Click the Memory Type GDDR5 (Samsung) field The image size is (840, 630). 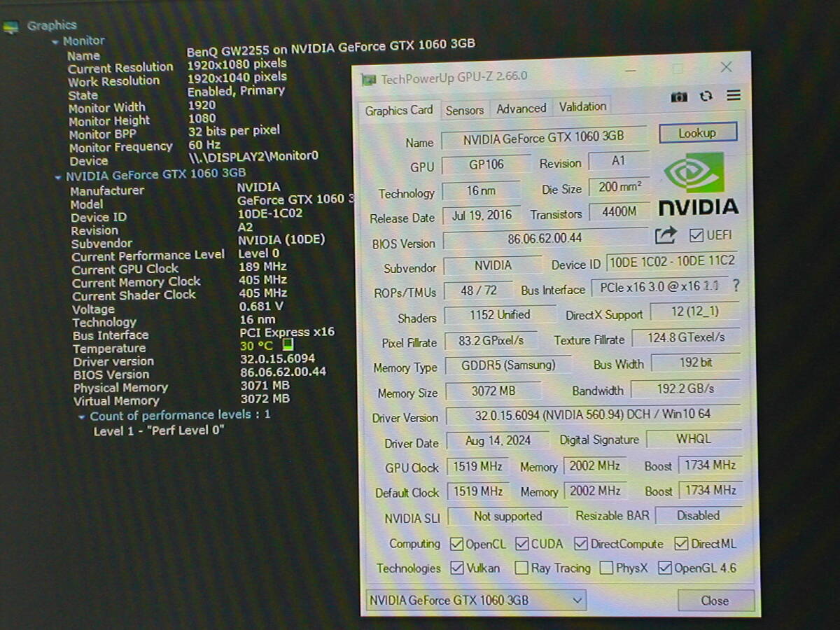click(507, 365)
